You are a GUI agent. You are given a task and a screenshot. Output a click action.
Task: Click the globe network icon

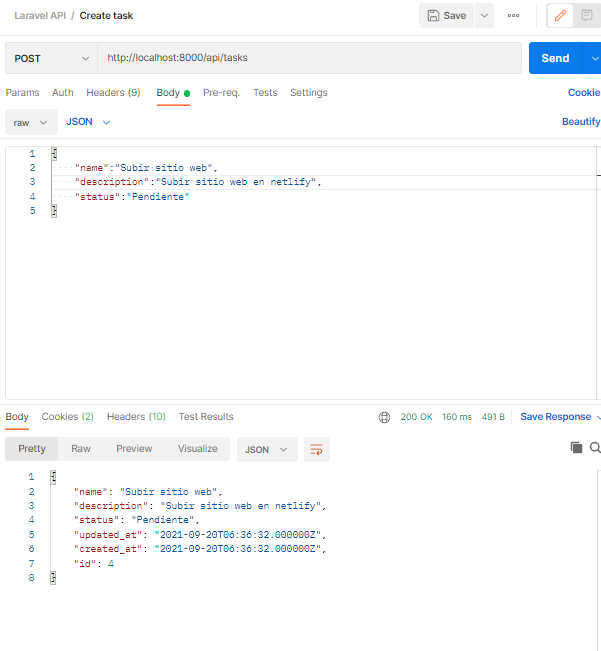(384, 417)
